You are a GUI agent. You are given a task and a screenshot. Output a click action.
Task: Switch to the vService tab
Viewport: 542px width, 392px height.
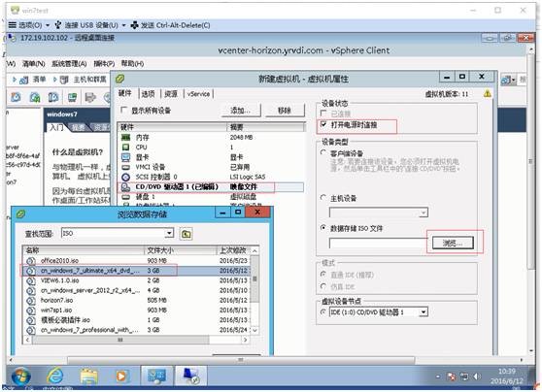198,93
